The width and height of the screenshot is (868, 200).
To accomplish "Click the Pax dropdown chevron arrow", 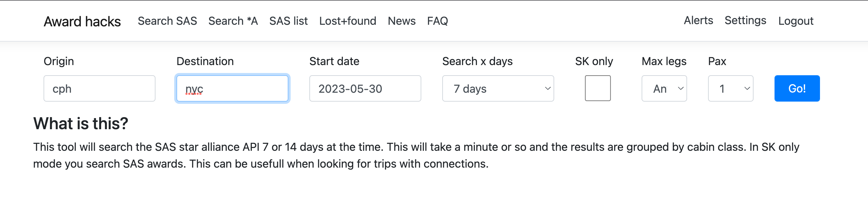I will click(747, 89).
